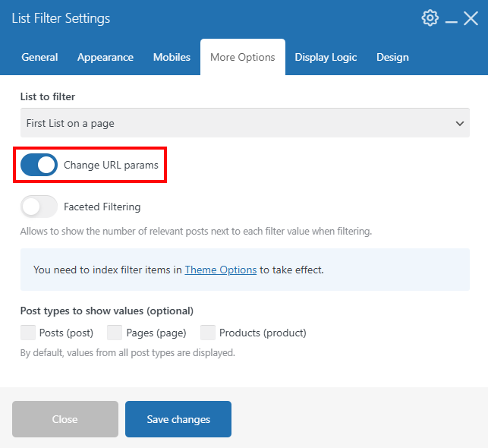Viewport: 488px width, 448px height.
Task: Switch to the General tab
Action: coord(39,57)
